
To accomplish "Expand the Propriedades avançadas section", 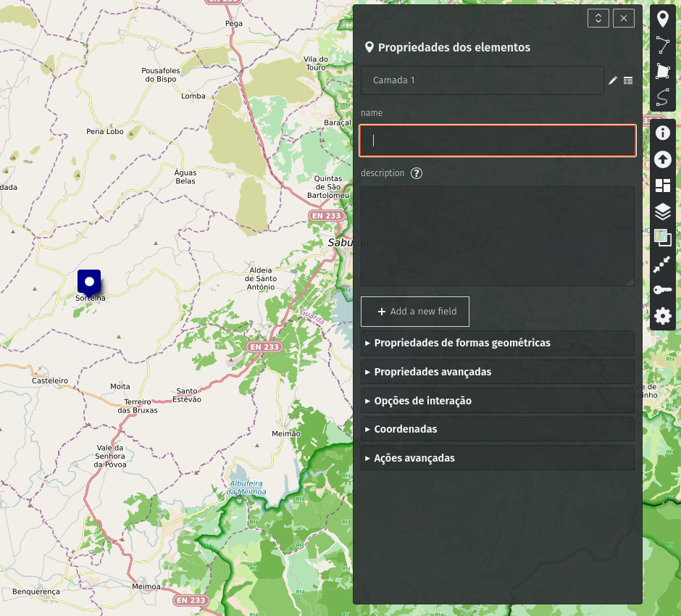I will [498, 372].
